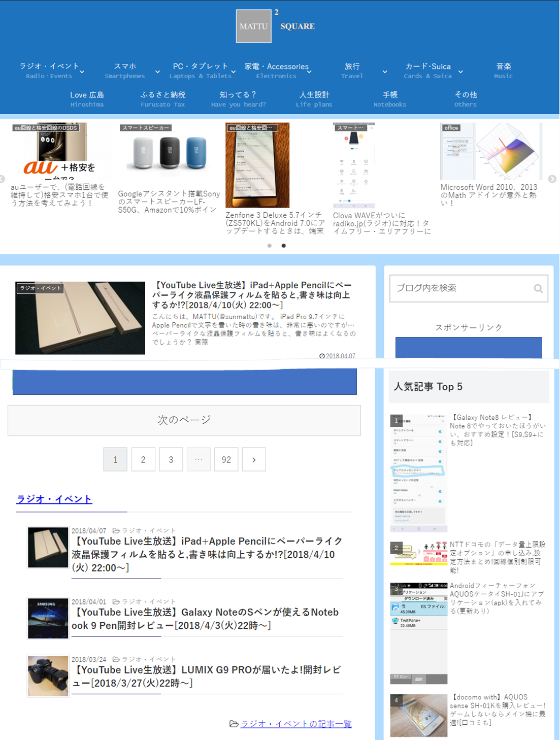The image size is (560, 740).
Task: Expand the スマホ Smartphones menu chevron
Action: click(x=158, y=72)
